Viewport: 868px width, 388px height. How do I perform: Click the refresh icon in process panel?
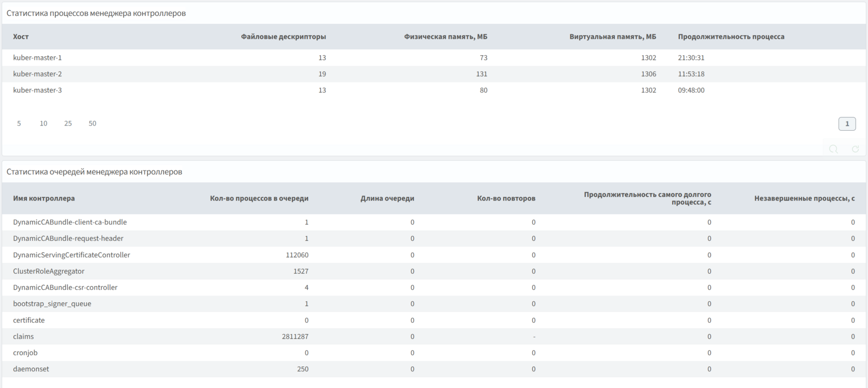[855, 149]
